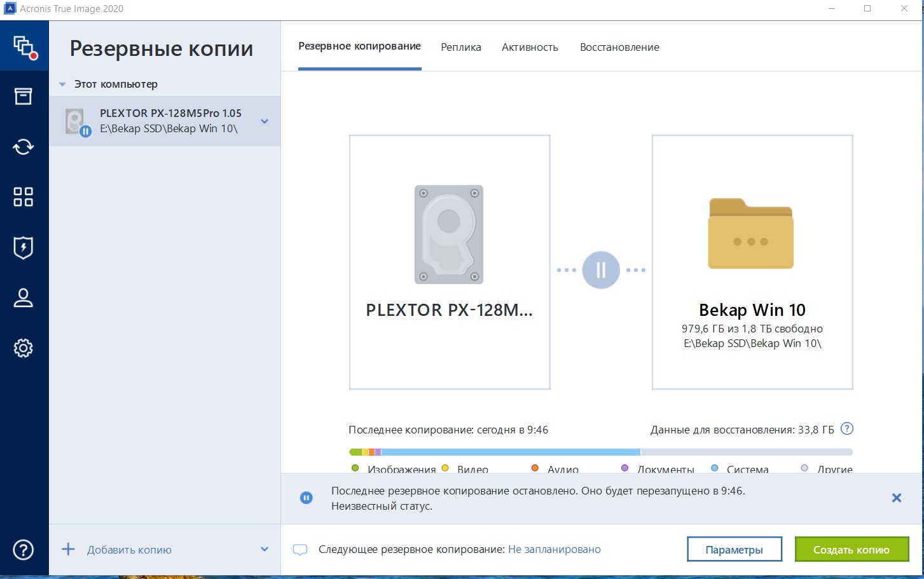Image resolution: width=924 pixels, height=579 pixels.
Task: Open the comment speech bubble icon
Action: 300,550
